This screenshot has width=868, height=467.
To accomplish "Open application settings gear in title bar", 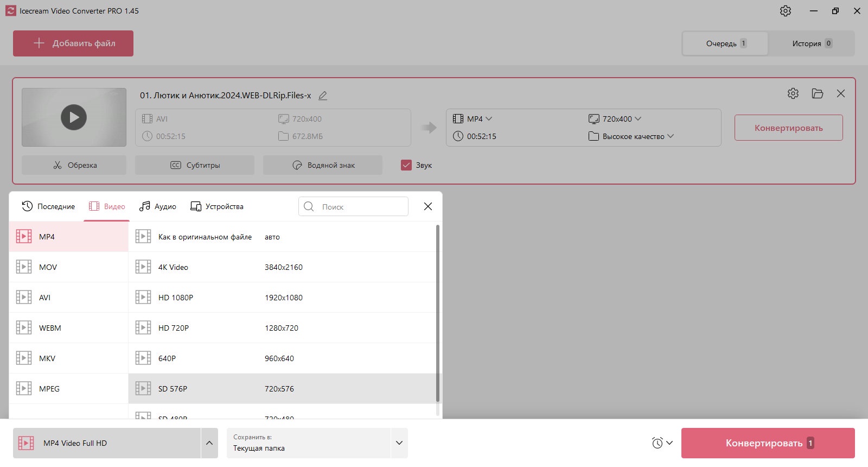I will tap(786, 11).
